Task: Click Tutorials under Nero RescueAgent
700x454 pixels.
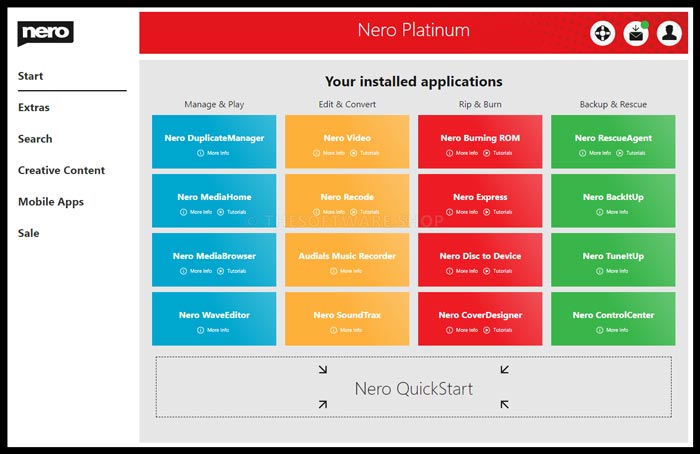Action: 631,153
